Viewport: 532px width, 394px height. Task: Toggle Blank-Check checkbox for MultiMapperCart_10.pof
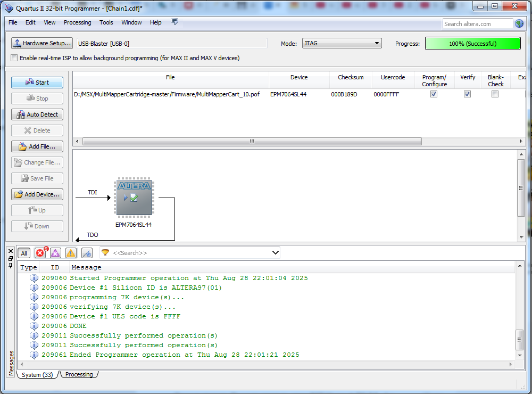point(495,94)
